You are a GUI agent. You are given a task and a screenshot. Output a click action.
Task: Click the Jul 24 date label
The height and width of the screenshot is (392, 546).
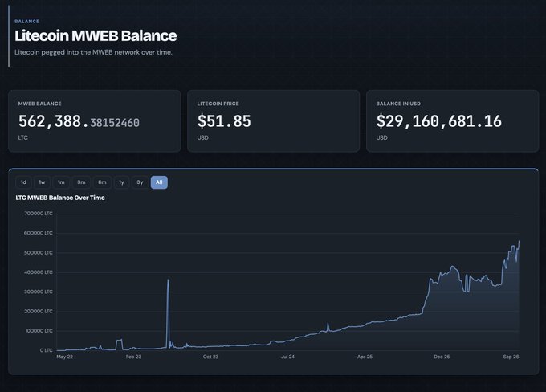tap(287, 357)
